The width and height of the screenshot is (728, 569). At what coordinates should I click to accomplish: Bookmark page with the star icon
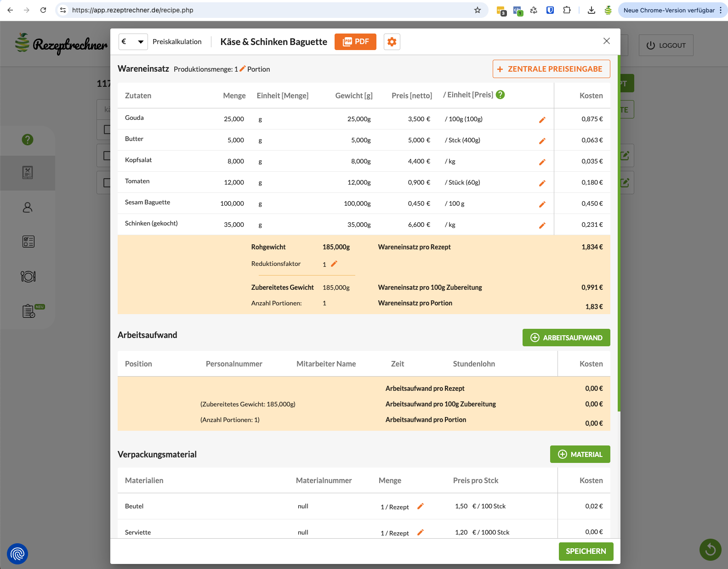(x=478, y=10)
